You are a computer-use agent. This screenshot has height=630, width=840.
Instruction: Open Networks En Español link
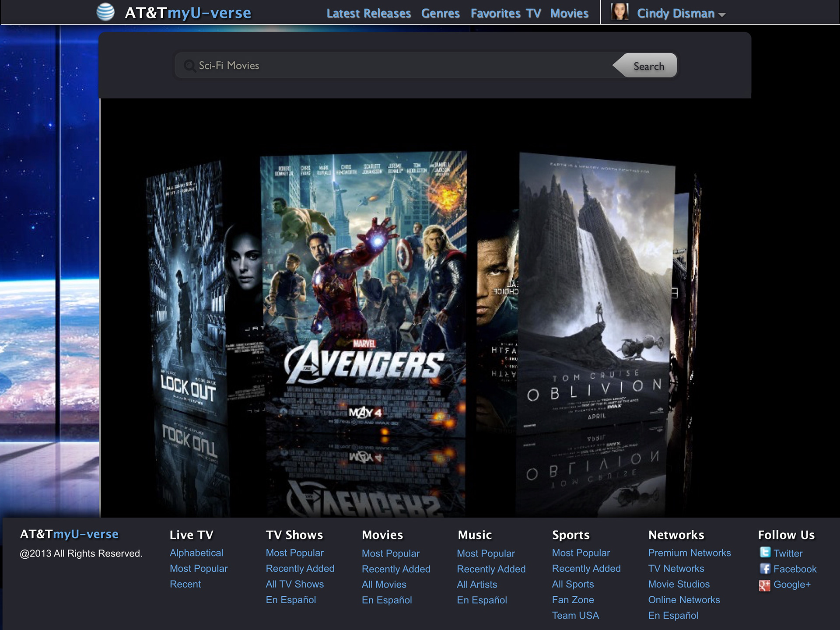click(673, 616)
